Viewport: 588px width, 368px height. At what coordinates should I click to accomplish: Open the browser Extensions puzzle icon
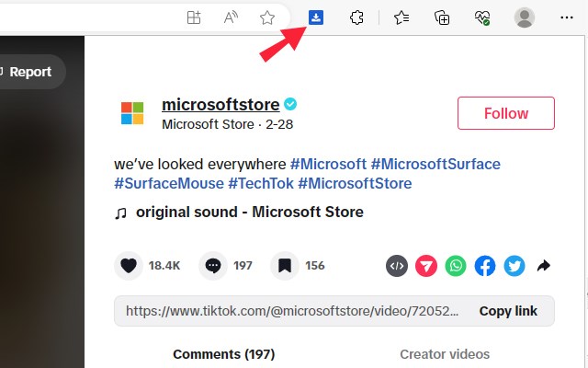[358, 17]
